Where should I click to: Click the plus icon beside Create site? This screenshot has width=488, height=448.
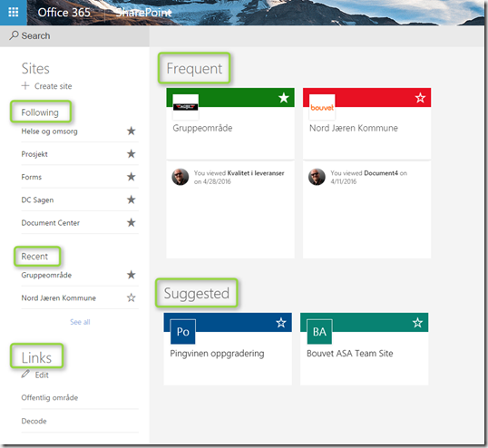(x=25, y=85)
